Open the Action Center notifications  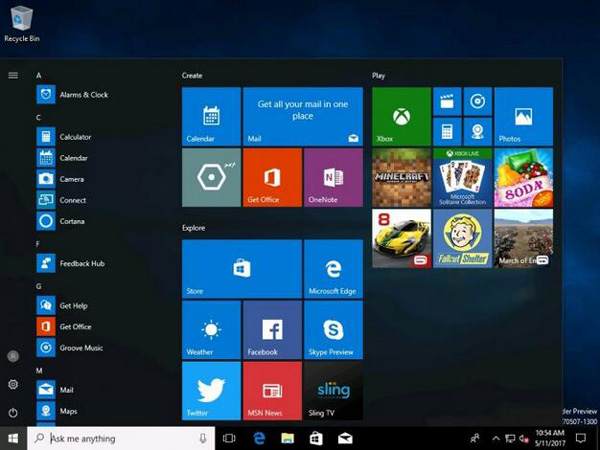coord(581,439)
